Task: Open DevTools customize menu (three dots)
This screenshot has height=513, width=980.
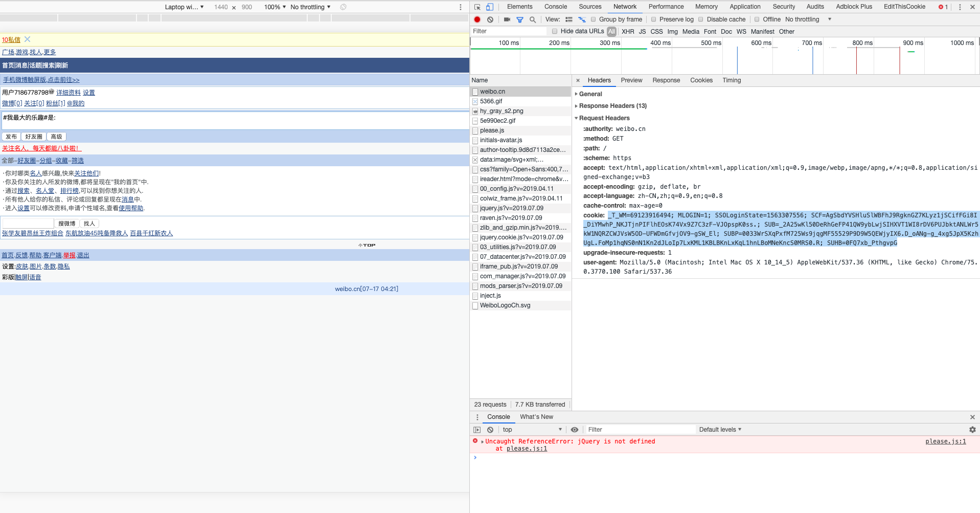Action: click(x=960, y=7)
